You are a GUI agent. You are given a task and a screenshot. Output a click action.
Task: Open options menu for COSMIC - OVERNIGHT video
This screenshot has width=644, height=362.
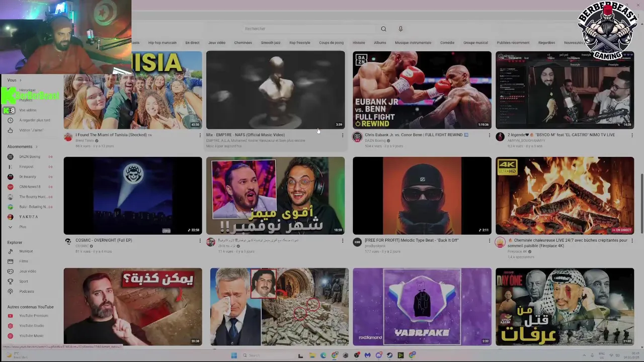coord(200,241)
